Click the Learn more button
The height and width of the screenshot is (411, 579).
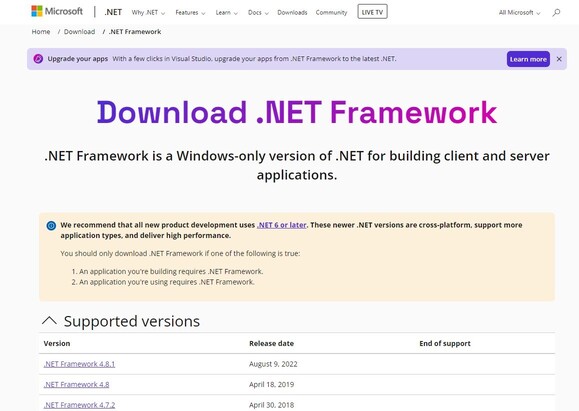pyautogui.click(x=528, y=59)
